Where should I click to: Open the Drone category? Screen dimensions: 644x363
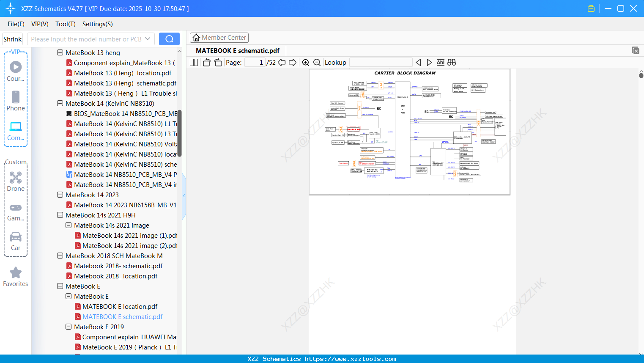point(16,181)
